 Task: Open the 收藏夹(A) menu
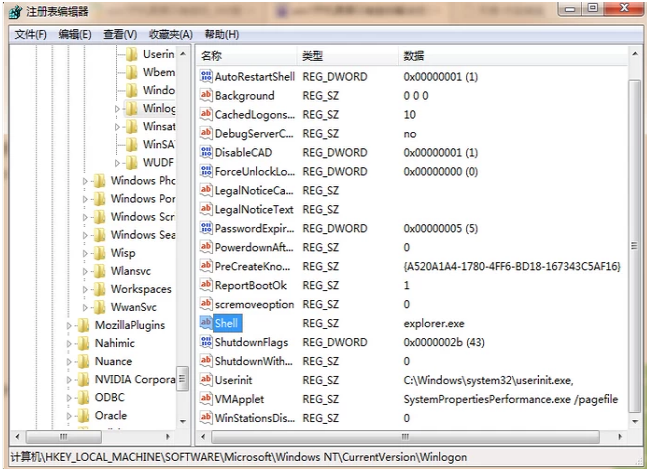[x=170, y=34]
